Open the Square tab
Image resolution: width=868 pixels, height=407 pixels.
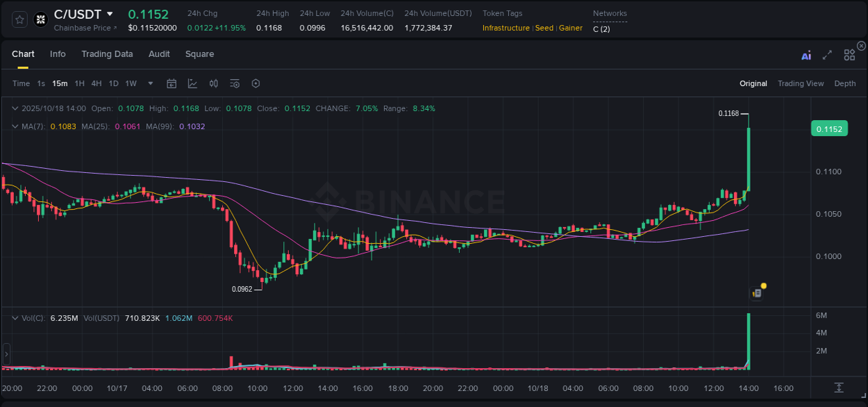click(199, 54)
